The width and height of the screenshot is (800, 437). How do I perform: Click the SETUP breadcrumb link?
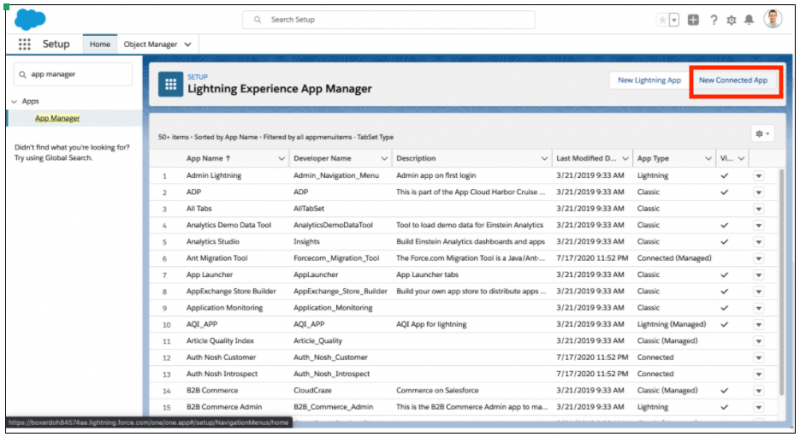(197, 77)
